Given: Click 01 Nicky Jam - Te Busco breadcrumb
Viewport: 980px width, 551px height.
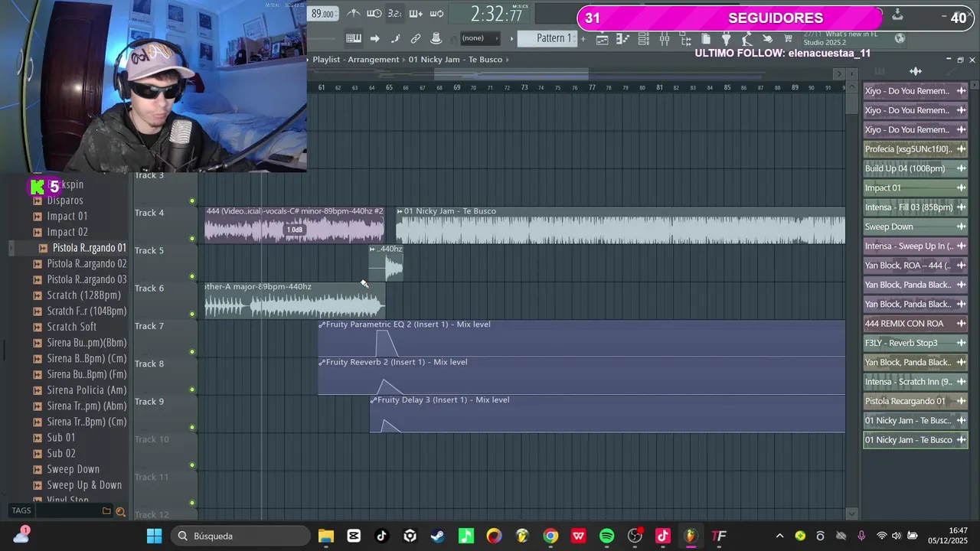Looking at the screenshot, I should pyautogui.click(x=456, y=59).
